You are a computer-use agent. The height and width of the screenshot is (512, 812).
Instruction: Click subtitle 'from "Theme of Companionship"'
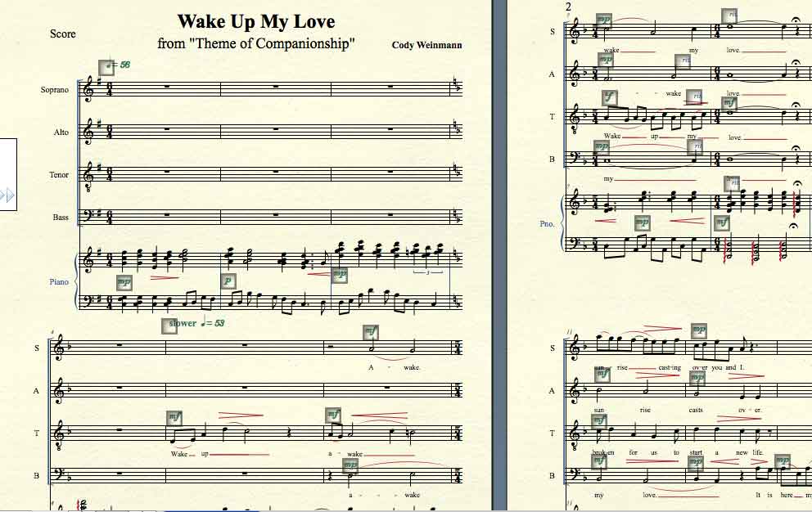click(256, 43)
